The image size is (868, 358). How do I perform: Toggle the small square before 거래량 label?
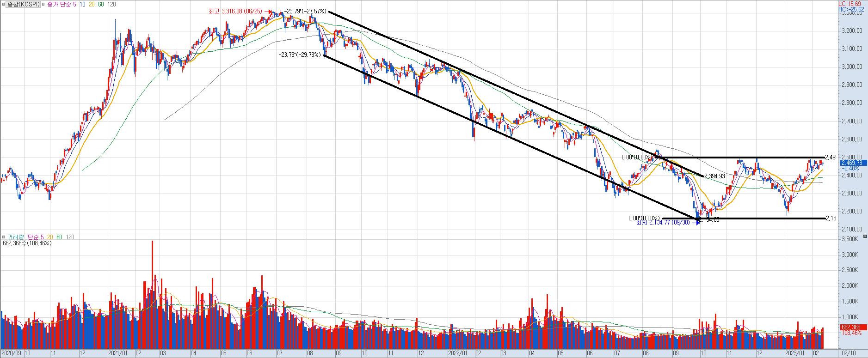tap(4, 237)
